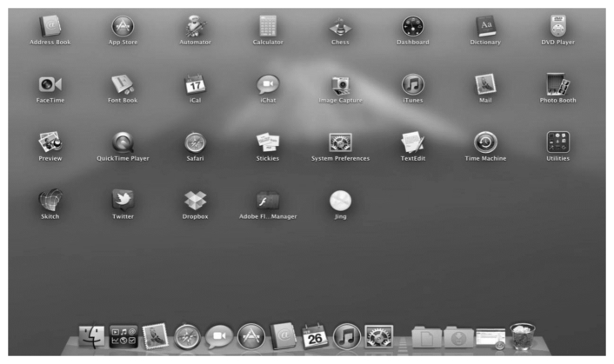The image size is (614, 364).
Task: Open the Trash in the Dock
Action: point(523,336)
